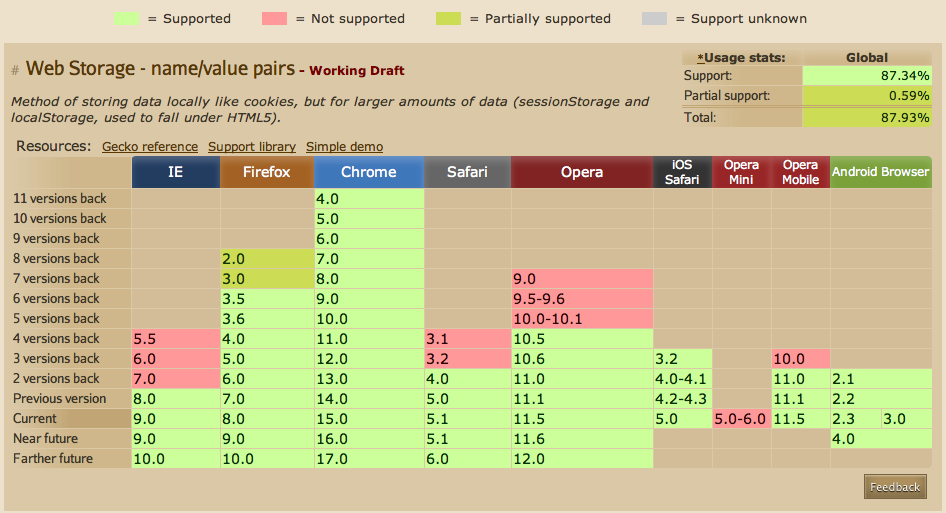Open the Support library resource link

pyautogui.click(x=252, y=147)
